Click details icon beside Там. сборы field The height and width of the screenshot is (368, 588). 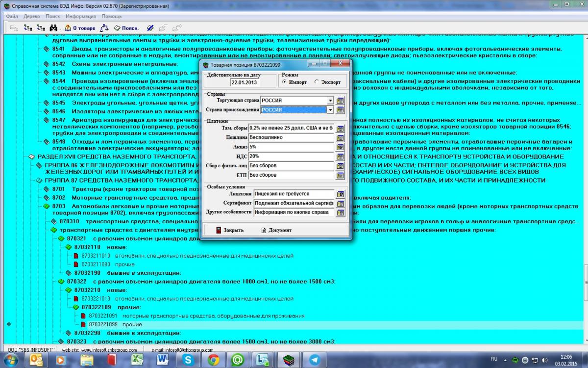[x=340, y=129]
